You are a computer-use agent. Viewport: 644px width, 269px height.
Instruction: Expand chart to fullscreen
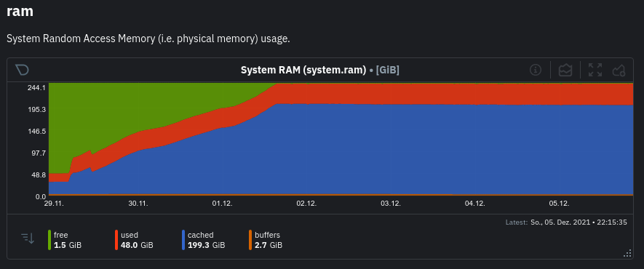point(595,70)
